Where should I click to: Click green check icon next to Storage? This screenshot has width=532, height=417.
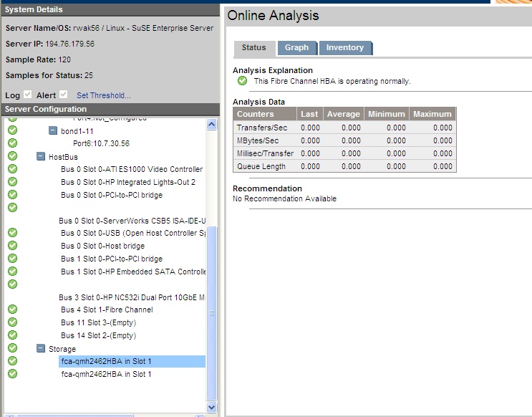coord(12,348)
